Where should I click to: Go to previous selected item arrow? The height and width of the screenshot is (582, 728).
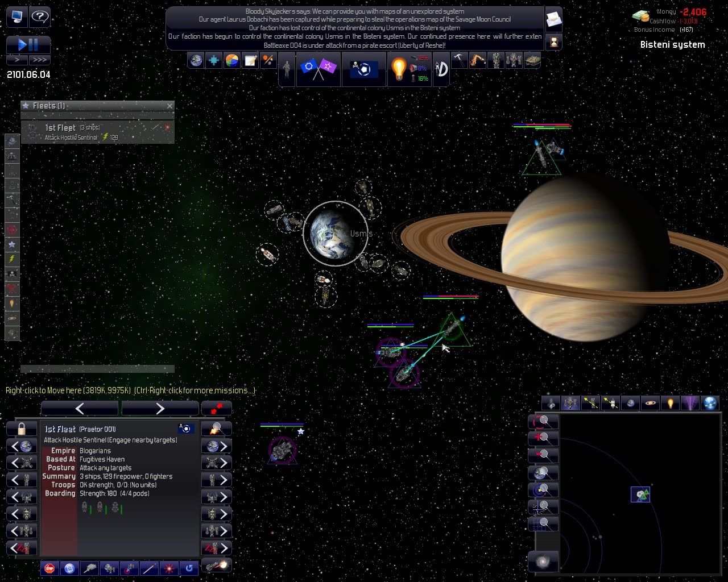(80, 408)
